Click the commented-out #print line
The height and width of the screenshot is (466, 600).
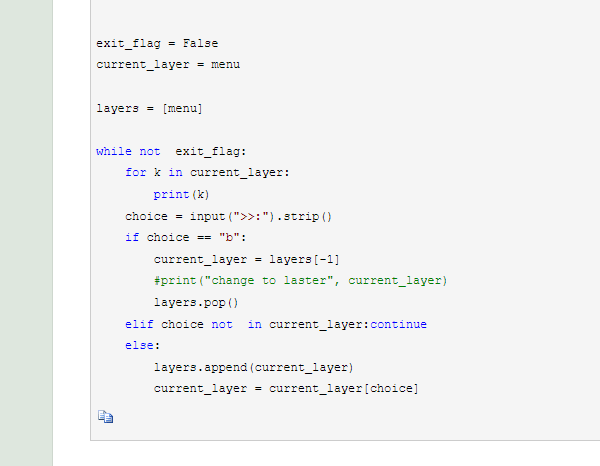coord(300,280)
